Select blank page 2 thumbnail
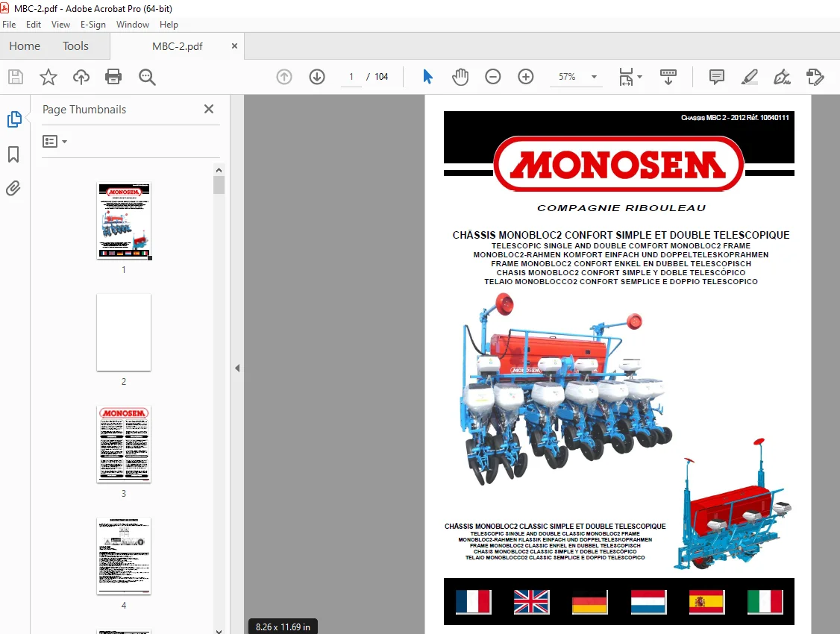840x634 pixels. point(124,332)
